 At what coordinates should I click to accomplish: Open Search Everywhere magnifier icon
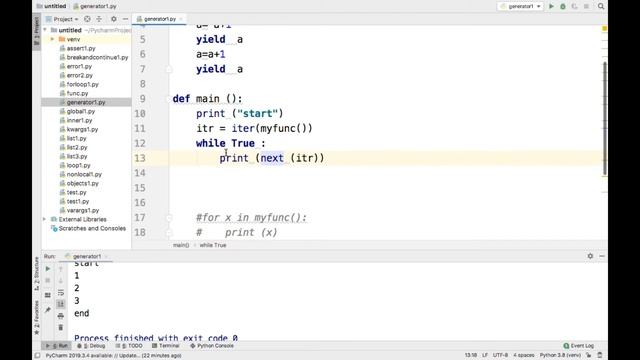(601, 7)
